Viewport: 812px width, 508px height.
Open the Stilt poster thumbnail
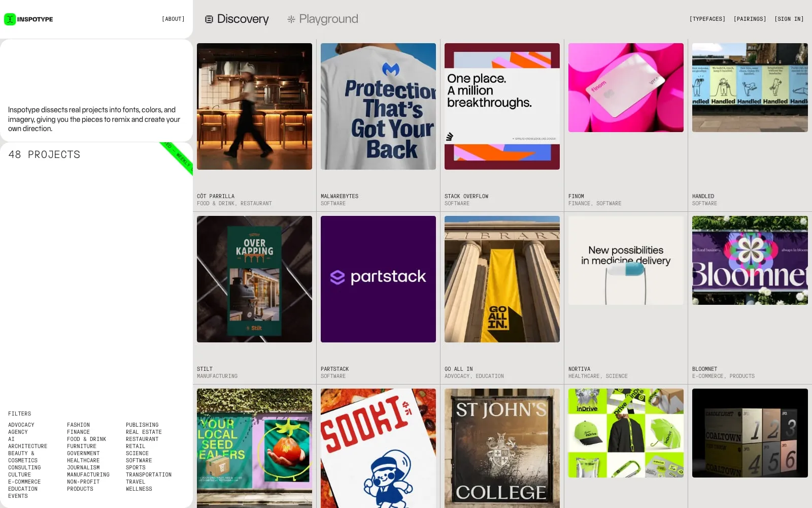(254, 279)
